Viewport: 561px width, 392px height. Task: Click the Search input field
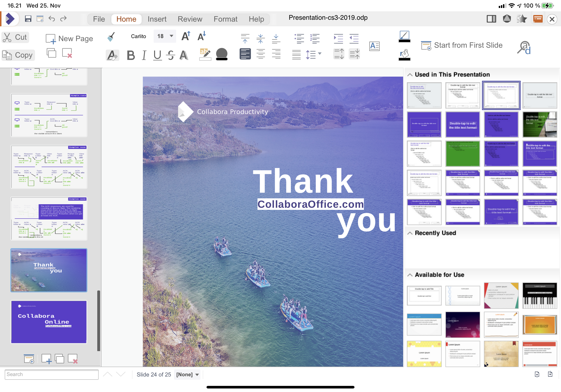point(51,374)
